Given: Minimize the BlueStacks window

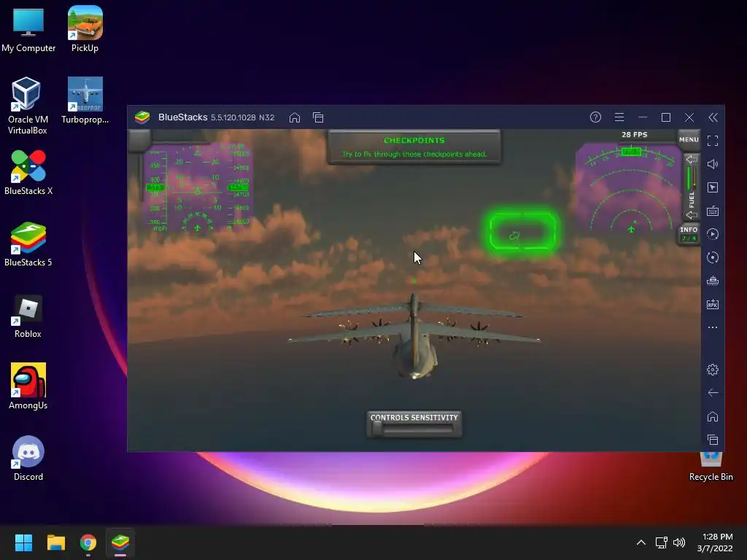Looking at the screenshot, I should (642, 117).
